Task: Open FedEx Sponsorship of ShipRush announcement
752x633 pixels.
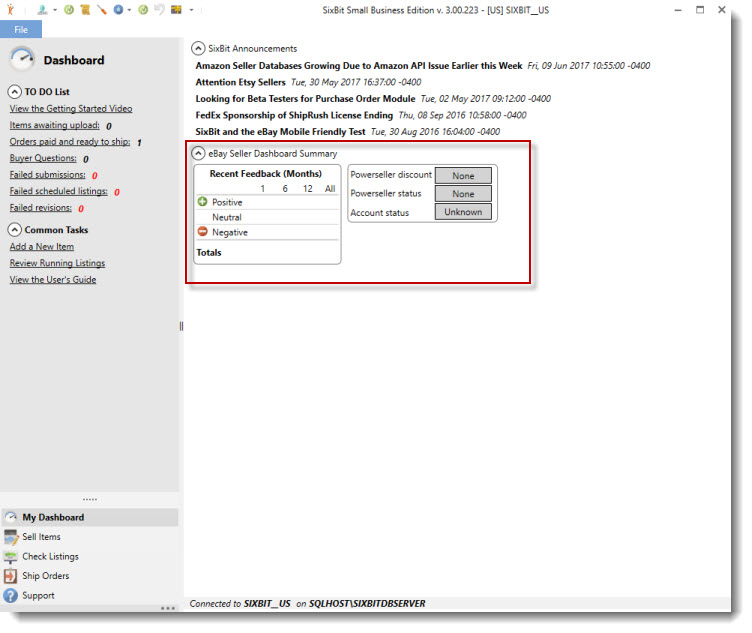Action: click(294, 115)
